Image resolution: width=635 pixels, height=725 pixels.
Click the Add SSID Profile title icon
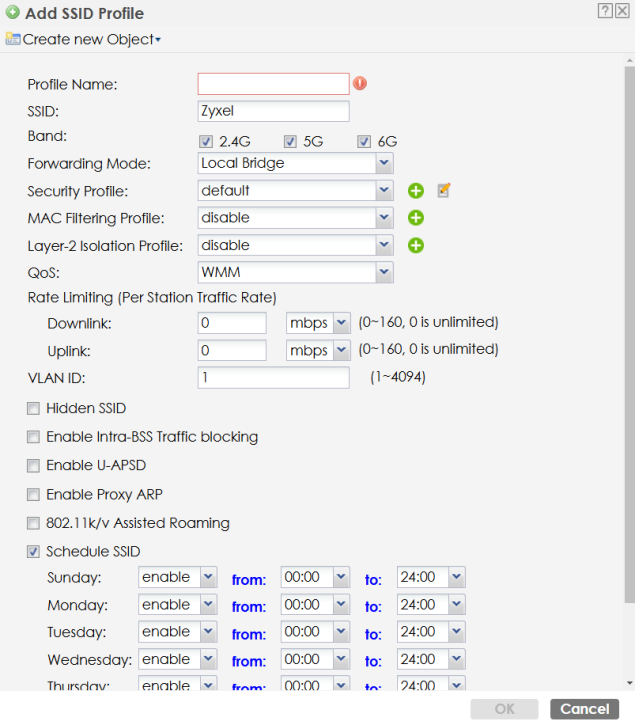(x=12, y=14)
